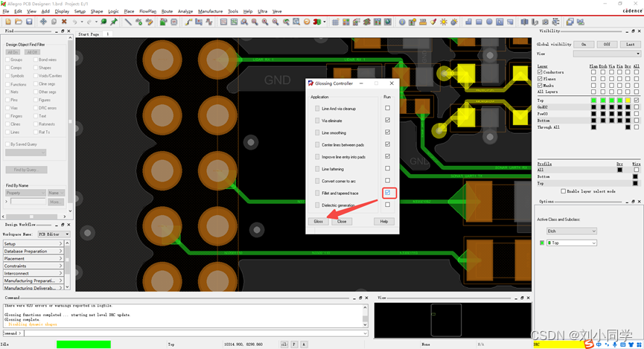Click the green pushpin icon
The image size is (644, 349).
114,22
